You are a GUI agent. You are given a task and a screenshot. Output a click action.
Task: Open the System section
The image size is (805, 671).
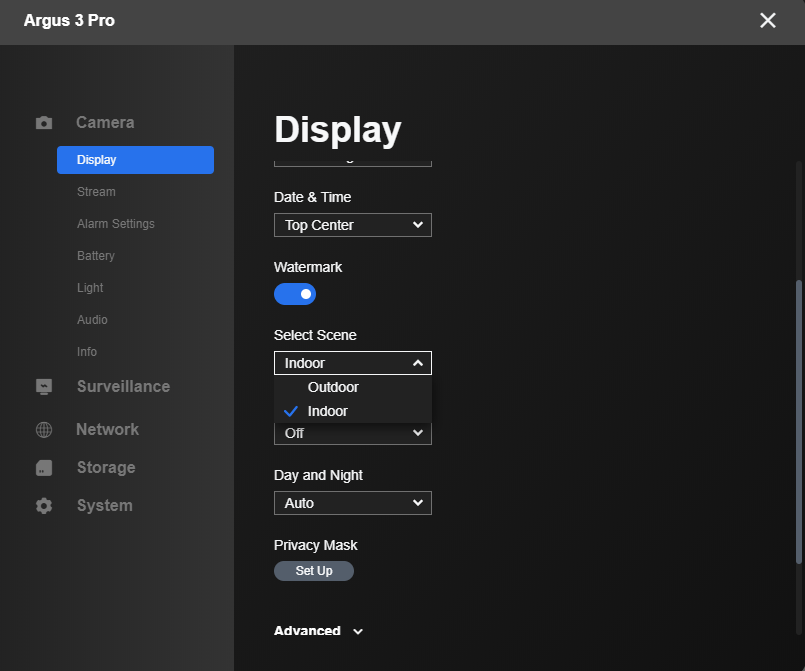pyautogui.click(x=105, y=506)
